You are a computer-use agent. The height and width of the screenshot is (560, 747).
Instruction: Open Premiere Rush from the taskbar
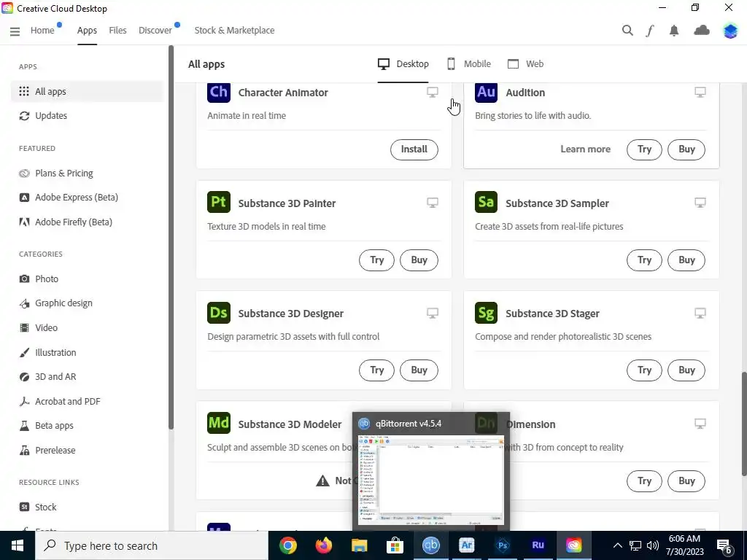[x=538, y=545]
